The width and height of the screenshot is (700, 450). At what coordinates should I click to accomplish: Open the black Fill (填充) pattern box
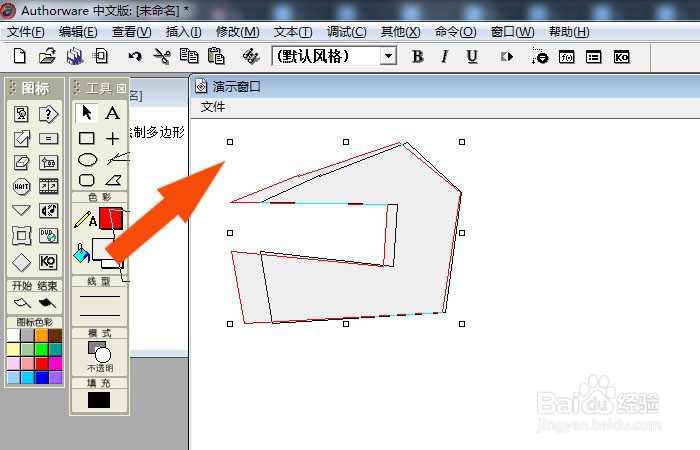click(99, 400)
